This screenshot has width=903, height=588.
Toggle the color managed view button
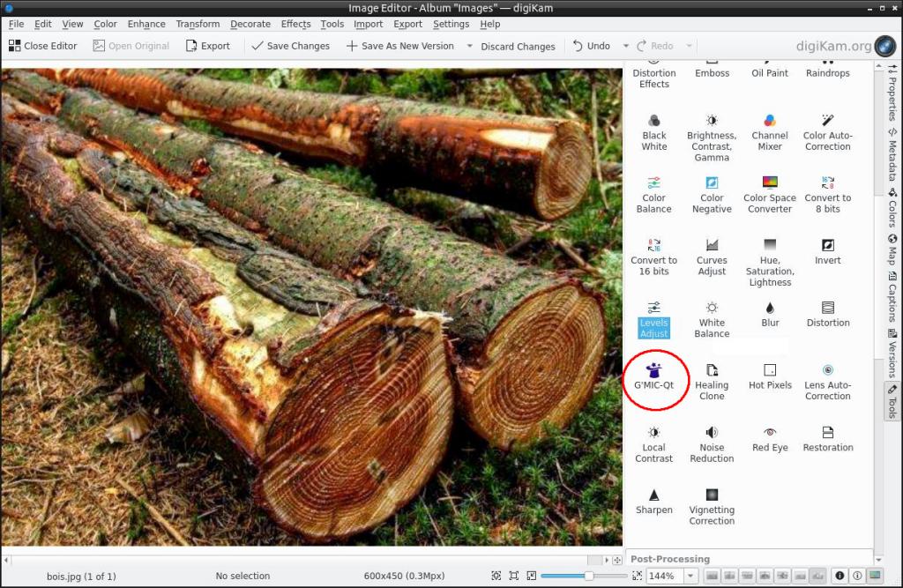[x=875, y=576]
